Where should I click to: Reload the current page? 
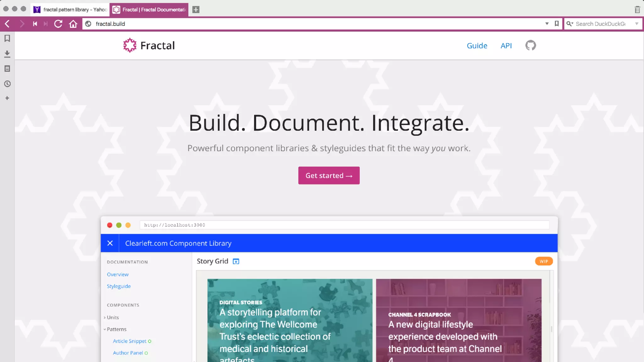point(58,24)
